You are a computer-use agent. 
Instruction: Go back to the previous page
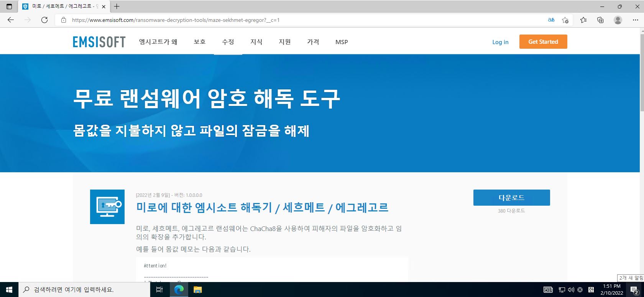click(11, 20)
